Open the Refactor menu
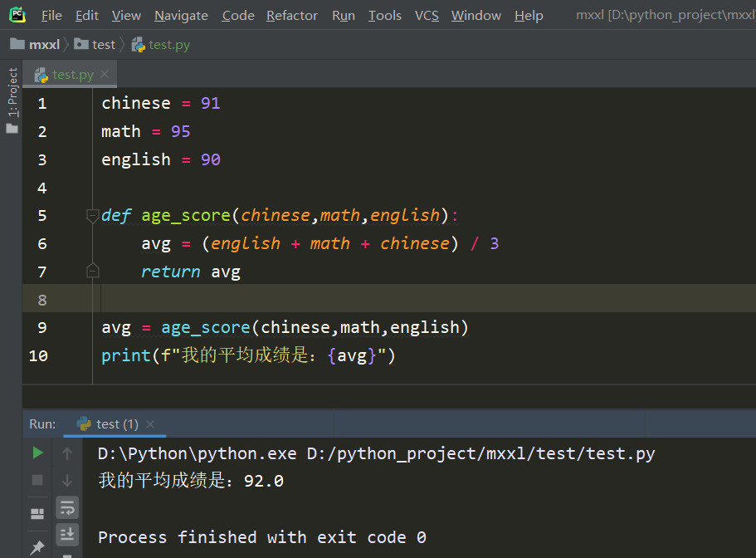 (292, 16)
